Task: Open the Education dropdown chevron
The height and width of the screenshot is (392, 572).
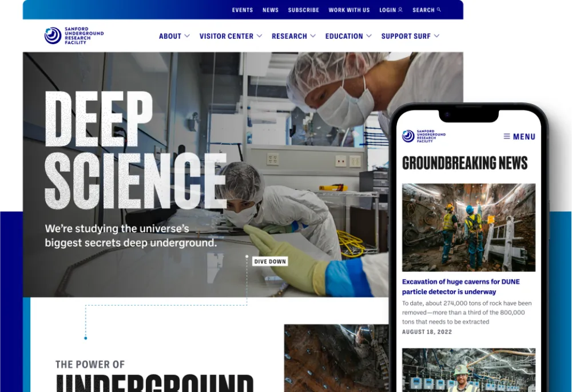Action: coord(369,36)
